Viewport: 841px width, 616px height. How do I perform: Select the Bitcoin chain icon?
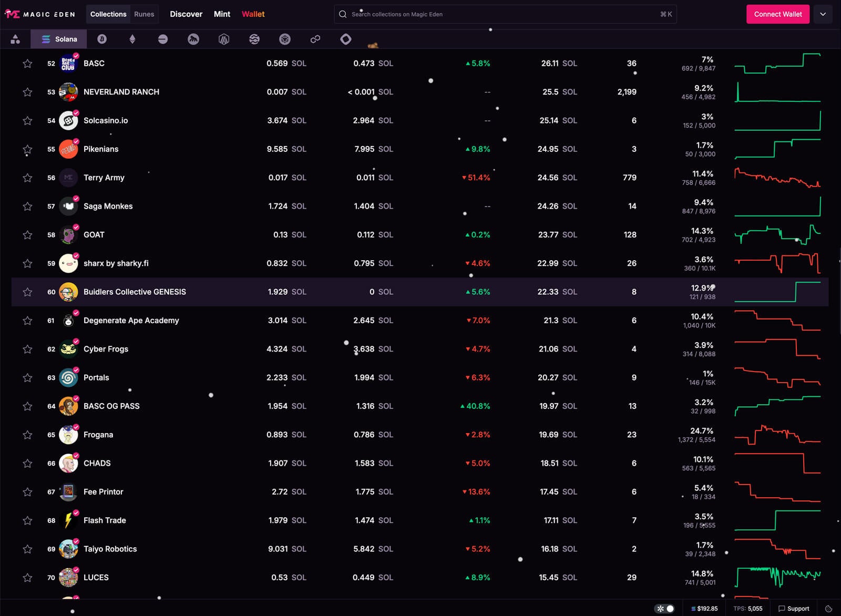[102, 39]
